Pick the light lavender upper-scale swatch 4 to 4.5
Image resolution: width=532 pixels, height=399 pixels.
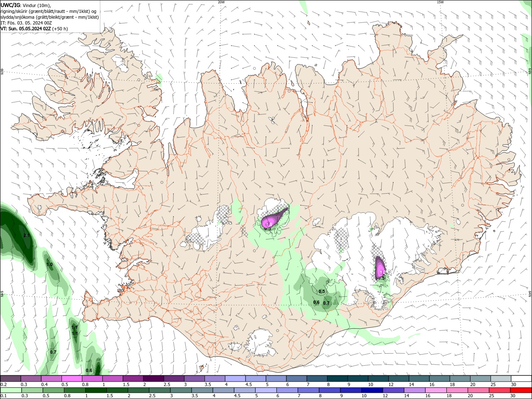click(x=235, y=378)
